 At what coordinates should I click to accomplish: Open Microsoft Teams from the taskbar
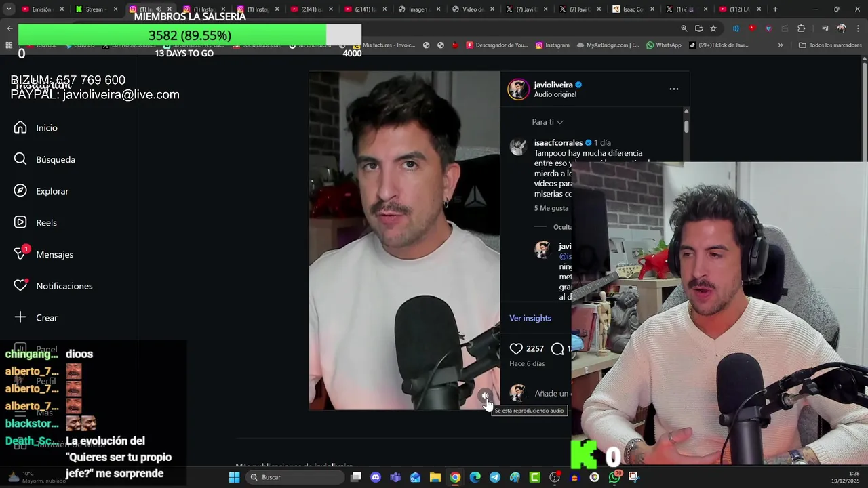point(395,477)
